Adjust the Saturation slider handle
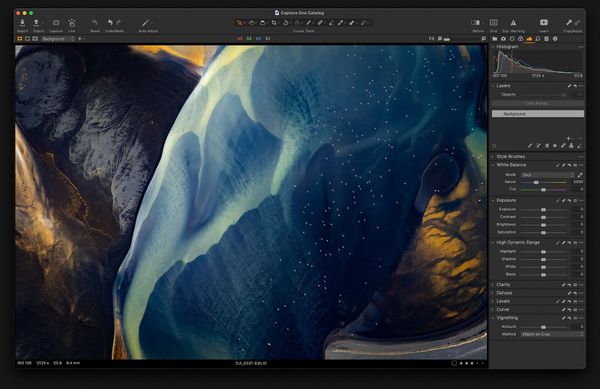 [543, 233]
